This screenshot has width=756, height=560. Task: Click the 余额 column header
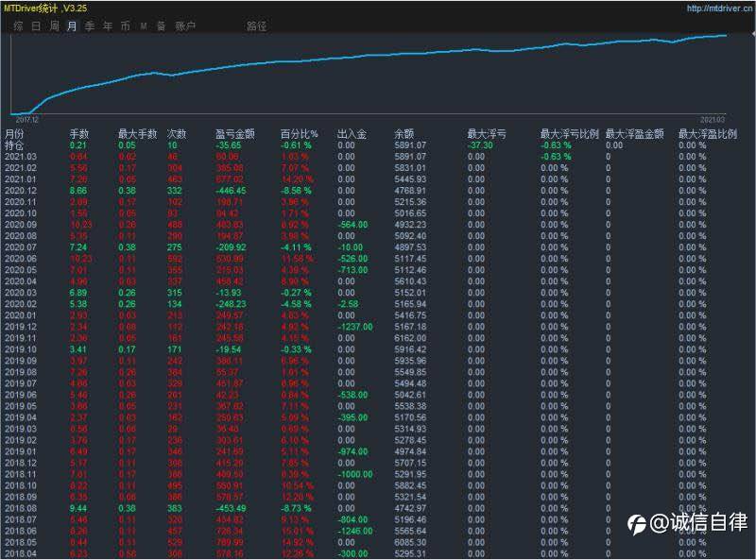(404, 134)
